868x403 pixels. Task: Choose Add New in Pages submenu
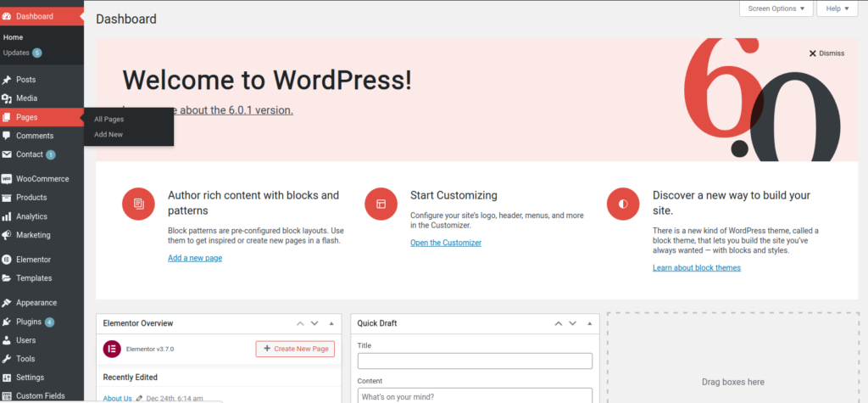108,134
